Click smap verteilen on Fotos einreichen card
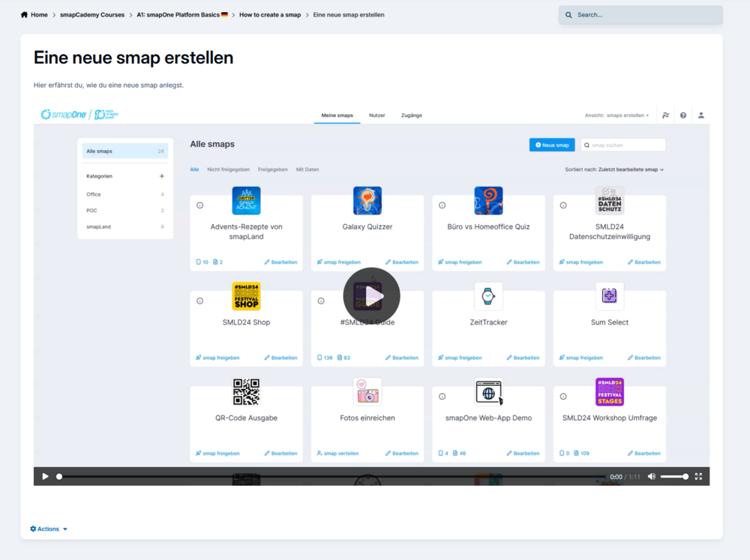750x560 pixels. coord(337,454)
